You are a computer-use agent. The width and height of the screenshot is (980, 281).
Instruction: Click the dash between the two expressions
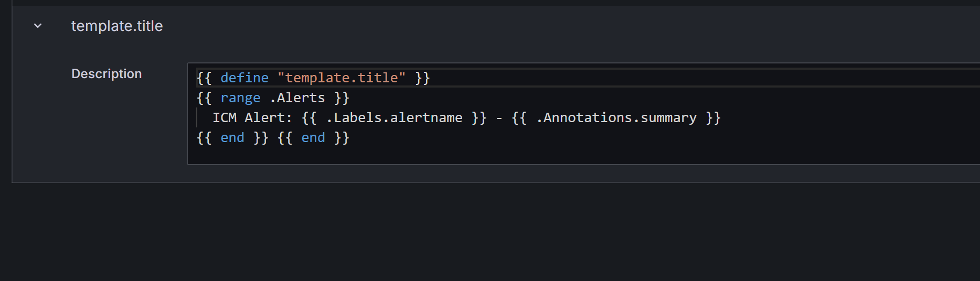[499, 118]
